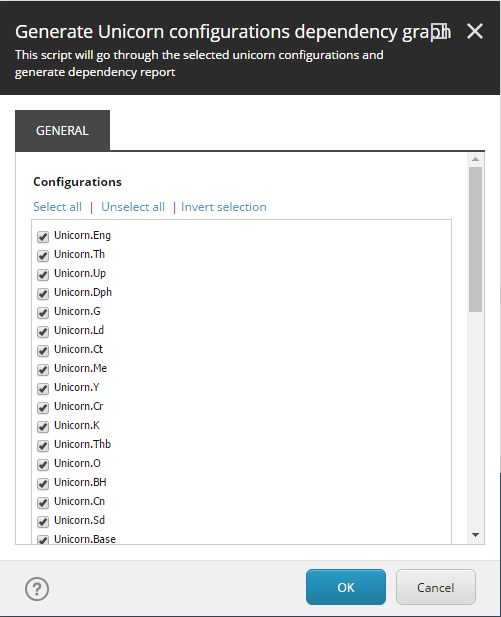This screenshot has height=617, width=501.
Task: Deselect the Unicorn.Thb checkbox
Action: 43,445
